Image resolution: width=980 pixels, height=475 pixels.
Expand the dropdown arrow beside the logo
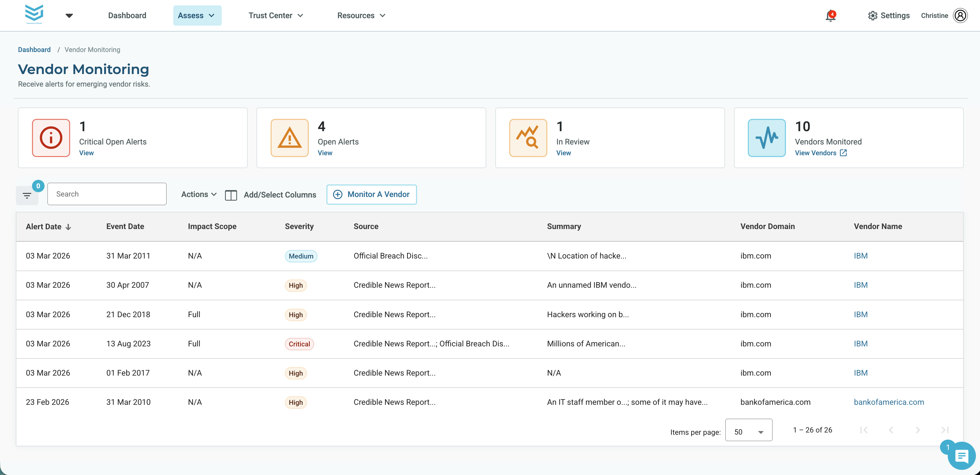pyautogui.click(x=69, y=16)
